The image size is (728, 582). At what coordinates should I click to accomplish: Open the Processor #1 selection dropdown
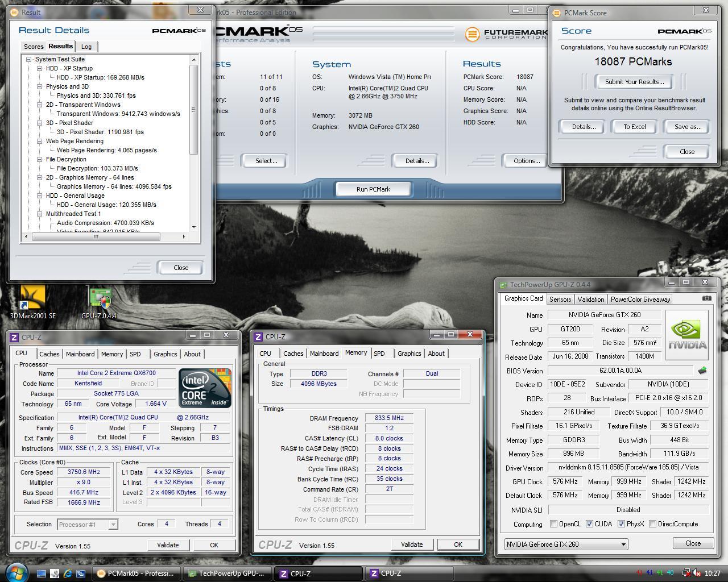coord(87,524)
